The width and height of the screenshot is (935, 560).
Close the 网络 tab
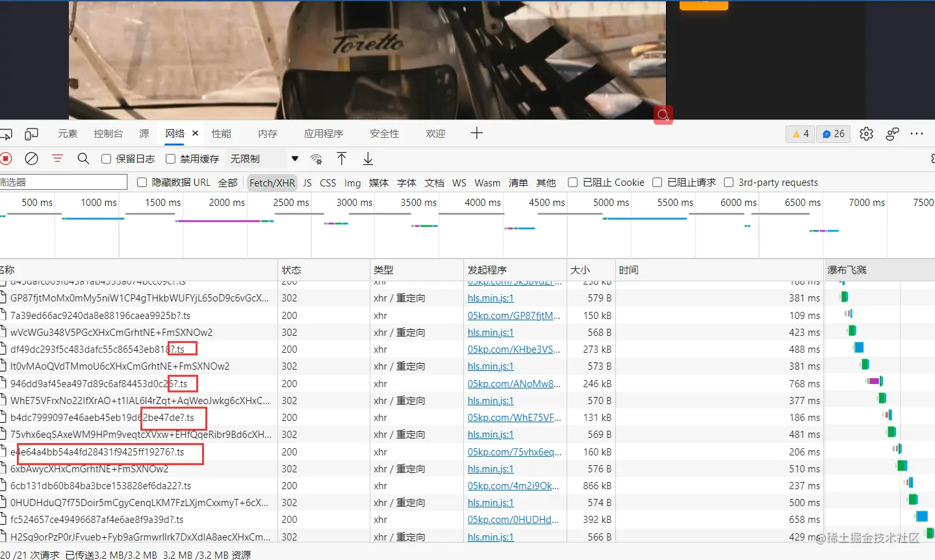pyautogui.click(x=195, y=133)
